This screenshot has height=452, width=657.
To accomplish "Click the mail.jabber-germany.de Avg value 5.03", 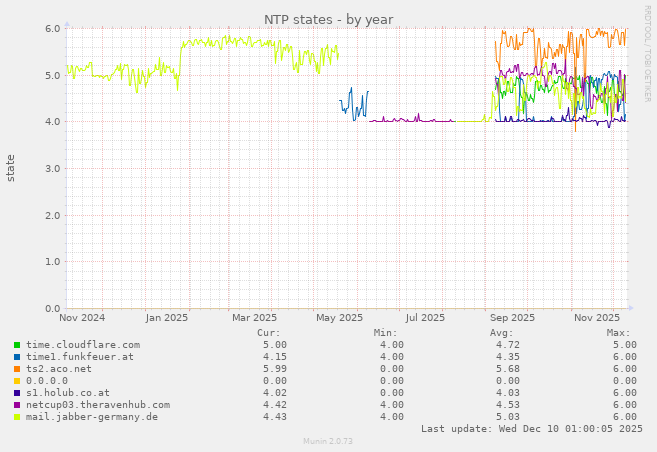I will (x=508, y=417).
